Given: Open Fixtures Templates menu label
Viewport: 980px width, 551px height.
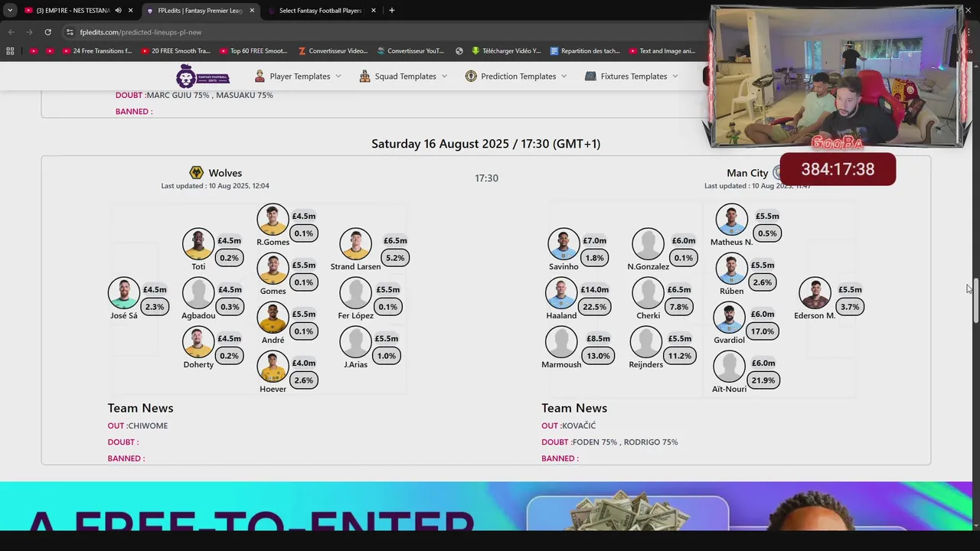Looking at the screenshot, I should (x=634, y=77).
